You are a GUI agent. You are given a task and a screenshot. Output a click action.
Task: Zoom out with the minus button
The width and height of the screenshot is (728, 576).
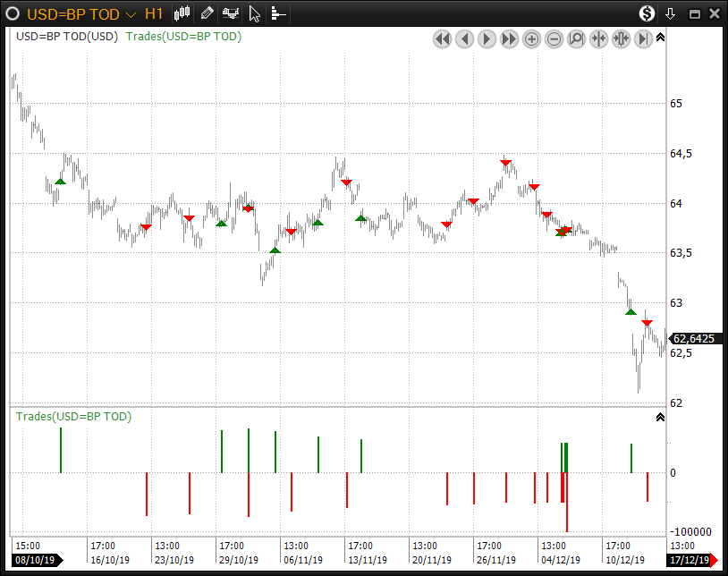click(x=554, y=38)
